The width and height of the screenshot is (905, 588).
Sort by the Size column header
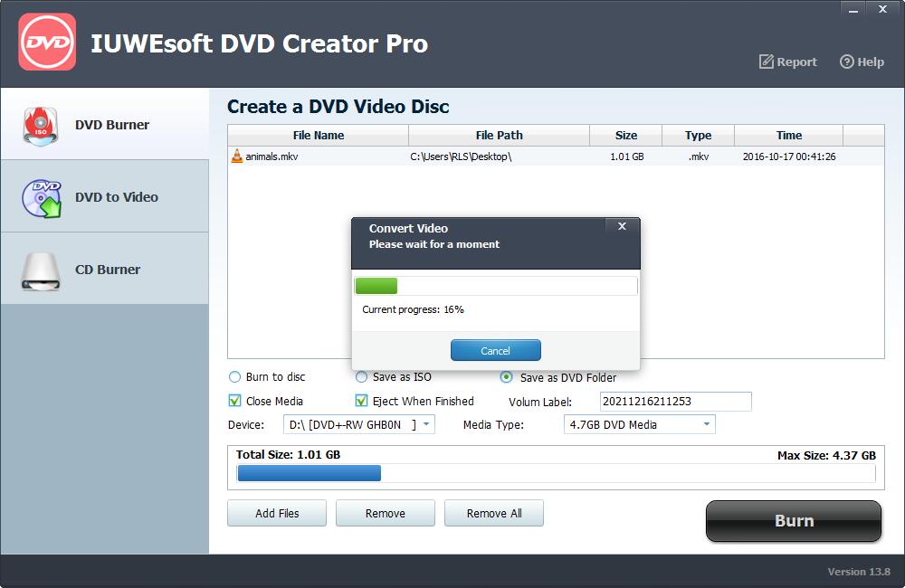[626, 135]
